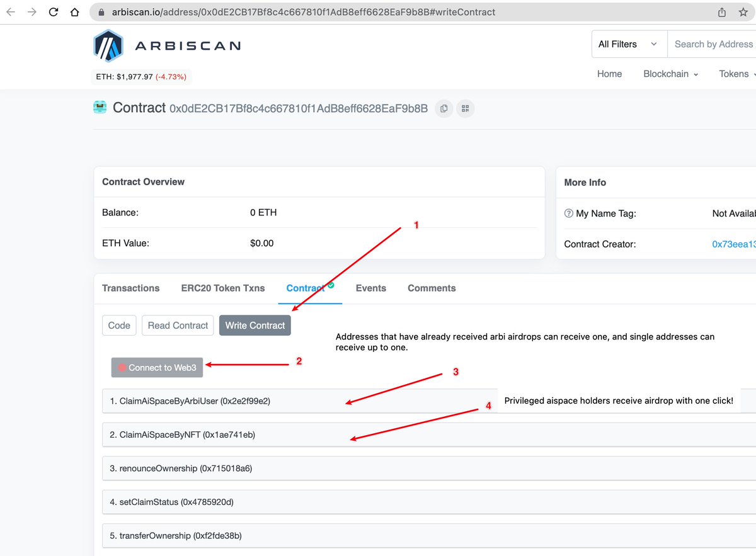Click the browser URL address bar
This screenshot has width=756, height=556.
pyautogui.click(x=403, y=12)
